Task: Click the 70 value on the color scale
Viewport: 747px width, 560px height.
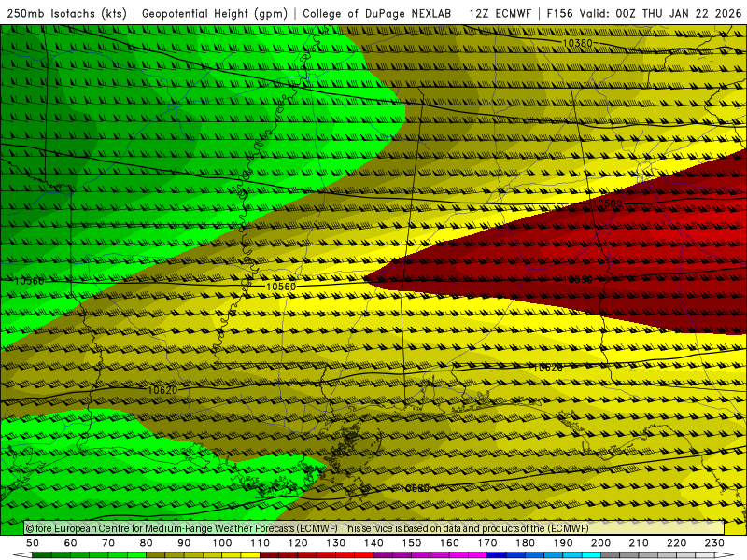Action: (x=108, y=543)
